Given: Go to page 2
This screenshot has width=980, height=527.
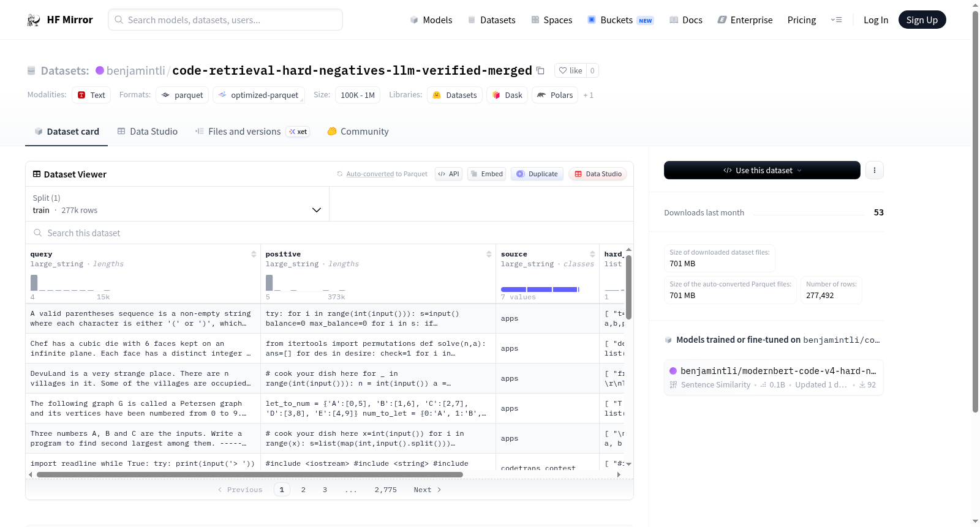Looking at the screenshot, I should pyautogui.click(x=303, y=490).
